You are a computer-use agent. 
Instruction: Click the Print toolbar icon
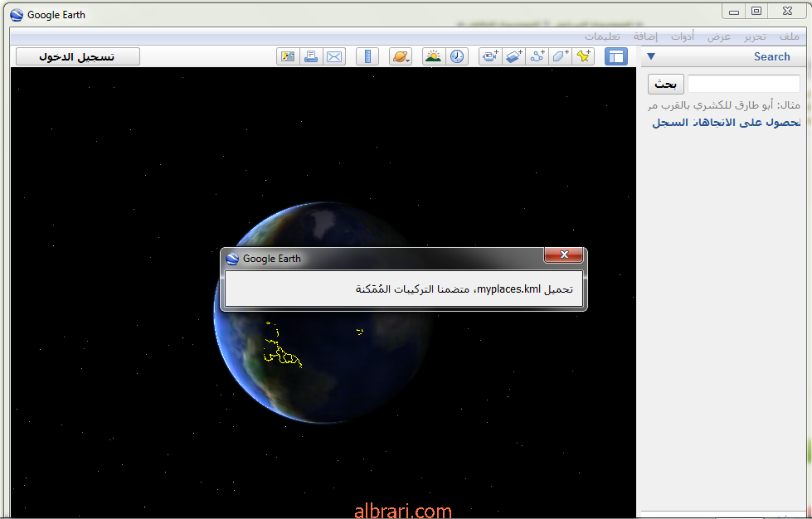coord(311,56)
